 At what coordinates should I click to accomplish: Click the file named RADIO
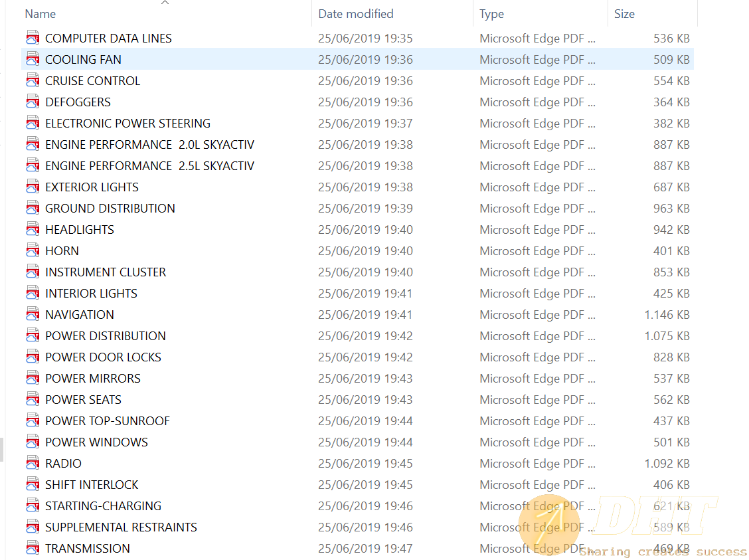pyautogui.click(x=64, y=464)
